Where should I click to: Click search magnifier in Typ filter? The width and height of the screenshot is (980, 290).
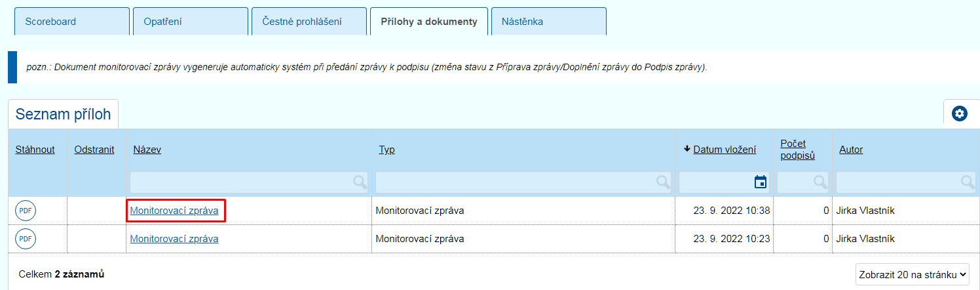tap(664, 182)
